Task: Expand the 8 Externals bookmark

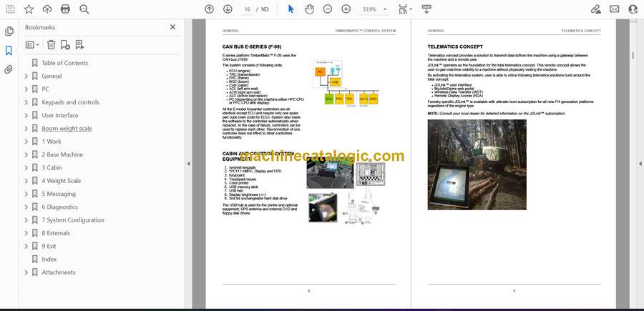Action: tap(26, 233)
